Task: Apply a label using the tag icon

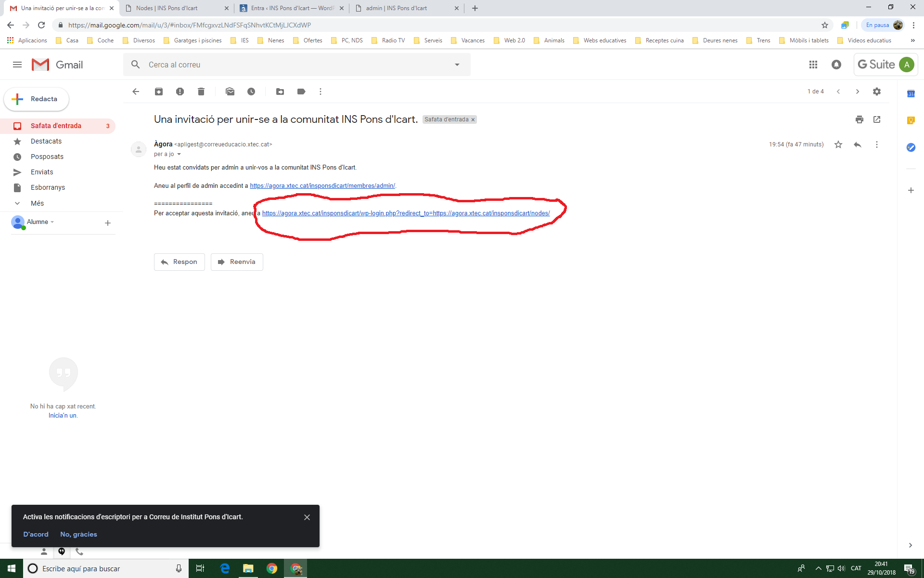Action: point(301,92)
